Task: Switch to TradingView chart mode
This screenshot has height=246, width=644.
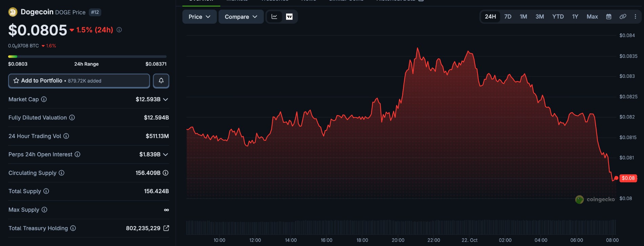Action: point(289,17)
